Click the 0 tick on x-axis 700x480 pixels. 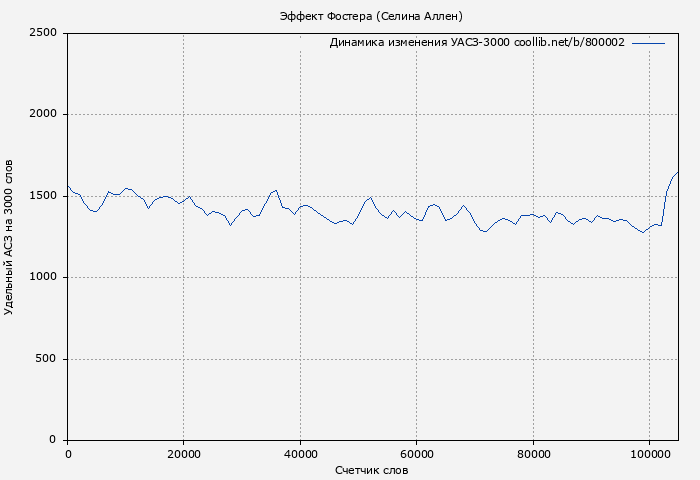pyautogui.click(x=68, y=454)
